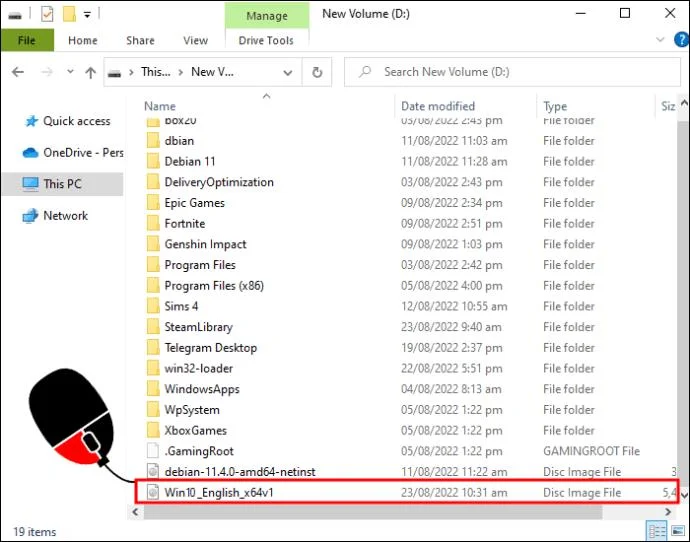Screen dimensions: 690x542
Task: Click the GAMINGROOT File type cell
Action: click(591, 451)
